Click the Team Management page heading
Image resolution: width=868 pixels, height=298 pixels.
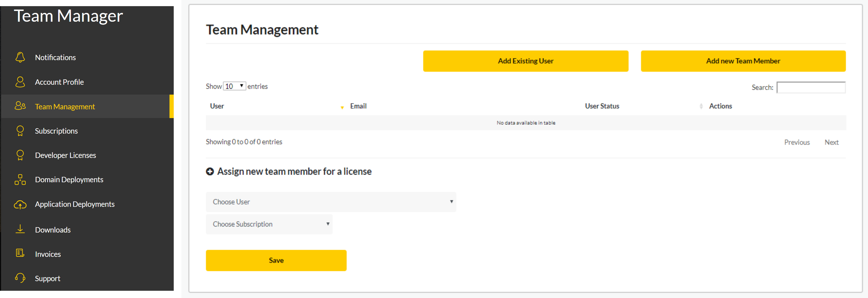pyautogui.click(x=262, y=30)
